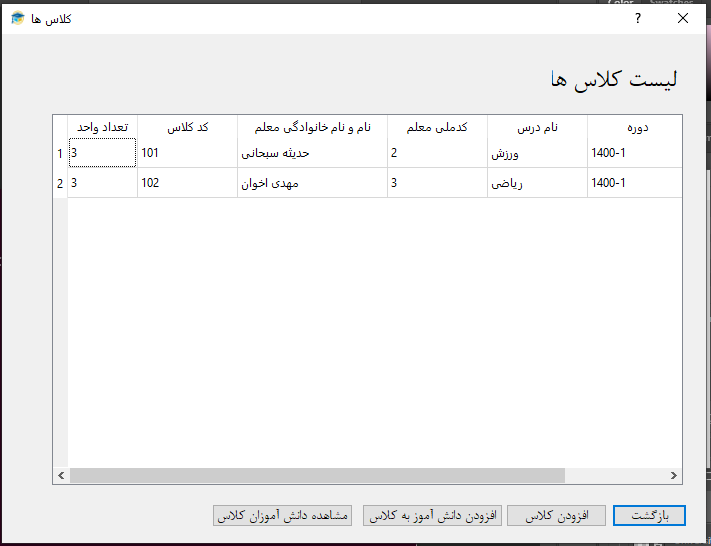The width and height of the screenshot is (711, 546).
Task: Select class code cell 101
Action: (x=187, y=153)
